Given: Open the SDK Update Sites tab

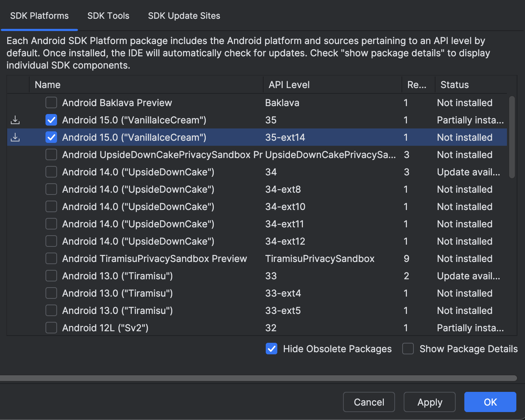Looking at the screenshot, I should (x=184, y=16).
